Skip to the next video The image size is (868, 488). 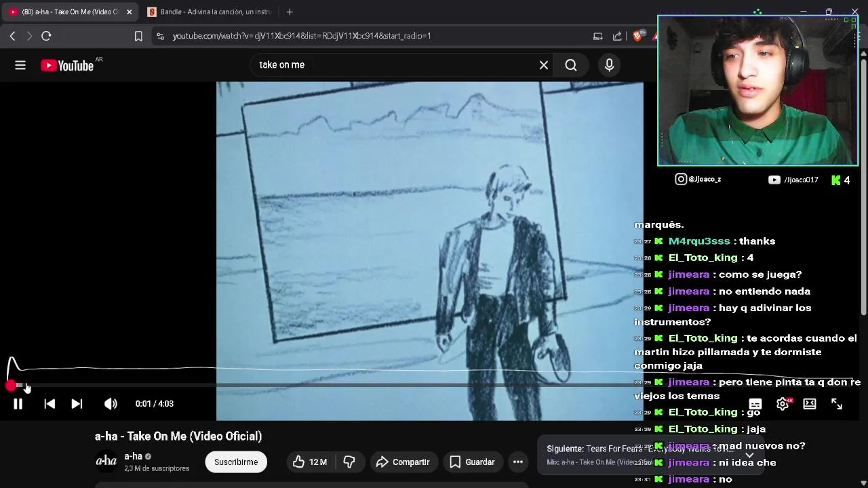[x=77, y=404]
